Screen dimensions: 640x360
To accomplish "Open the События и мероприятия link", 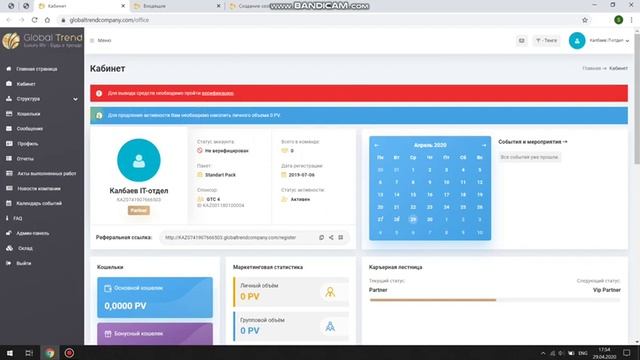I will click(533, 142).
